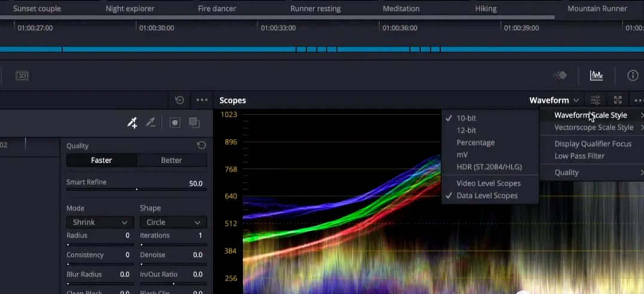Open qualifier palette three-dots options menu

click(202, 100)
